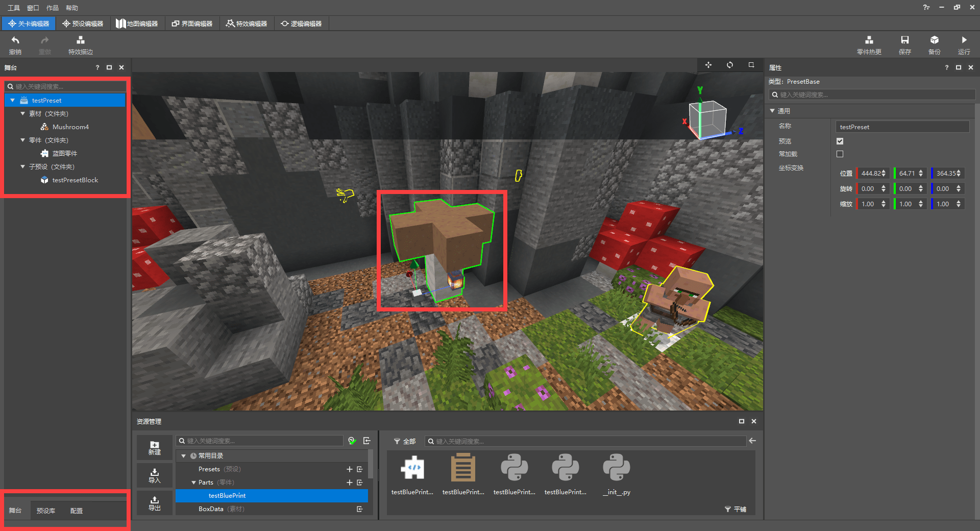Switch to the 界面编辑器 tab
The height and width of the screenshot is (531, 980).
pyautogui.click(x=192, y=23)
